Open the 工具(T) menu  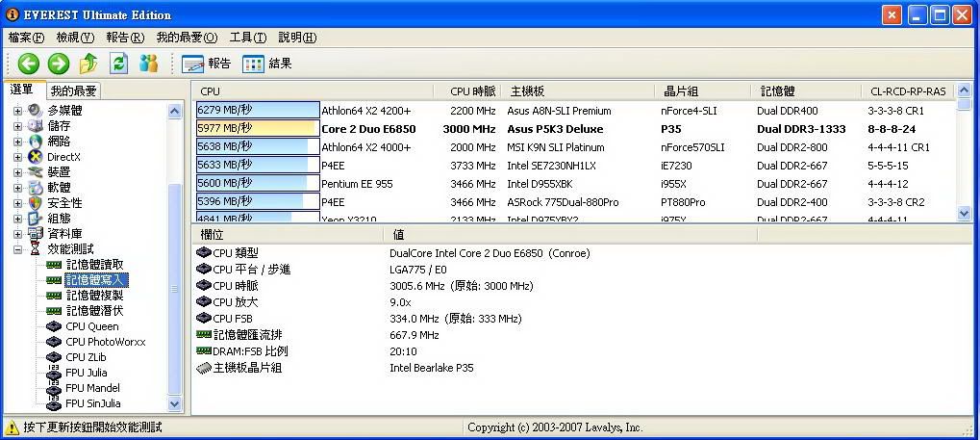[x=247, y=38]
